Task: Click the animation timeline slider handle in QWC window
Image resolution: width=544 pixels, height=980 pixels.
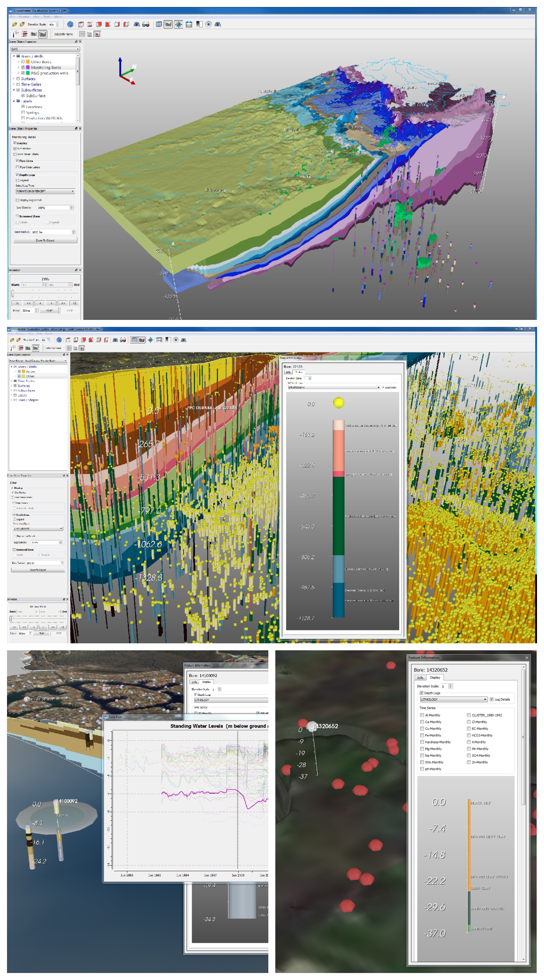Action: click(x=13, y=293)
